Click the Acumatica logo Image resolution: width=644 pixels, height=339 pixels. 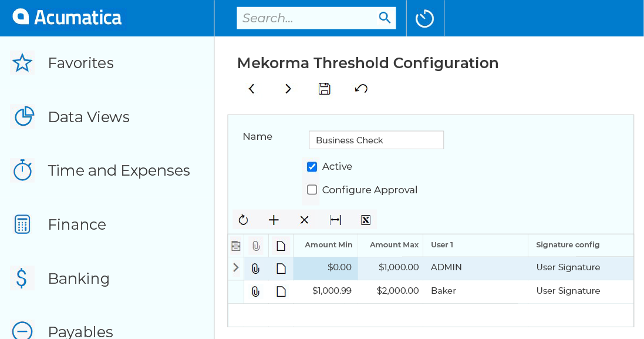tap(66, 17)
